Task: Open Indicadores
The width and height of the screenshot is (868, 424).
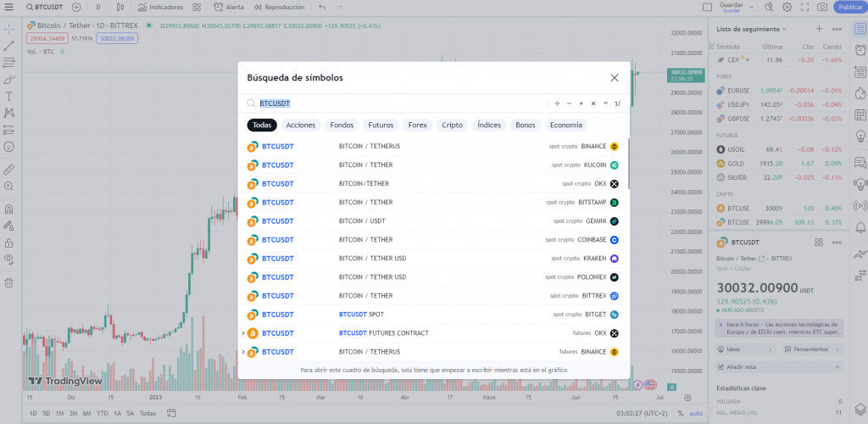Action: [160, 7]
